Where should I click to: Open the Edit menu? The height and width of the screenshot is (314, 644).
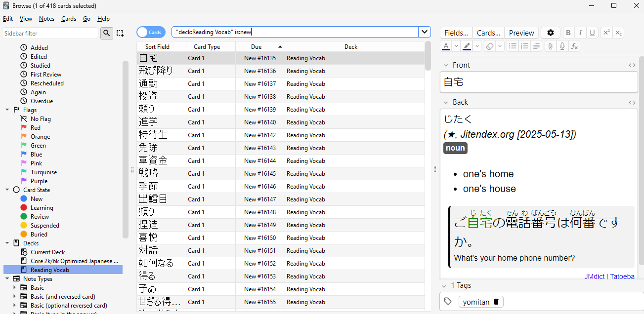8,19
